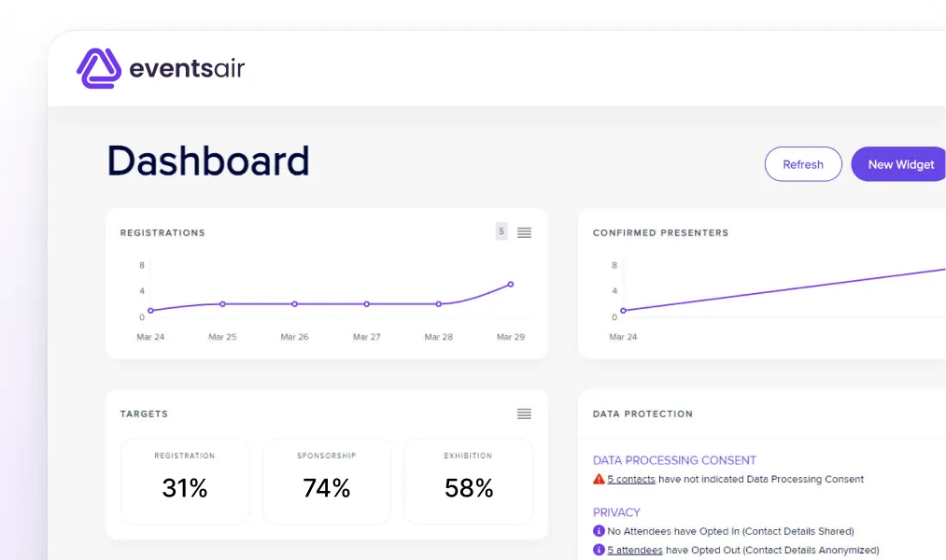Click info icon beside No Attendees Opted In
This screenshot has width=946, height=560.
(x=599, y=531)
